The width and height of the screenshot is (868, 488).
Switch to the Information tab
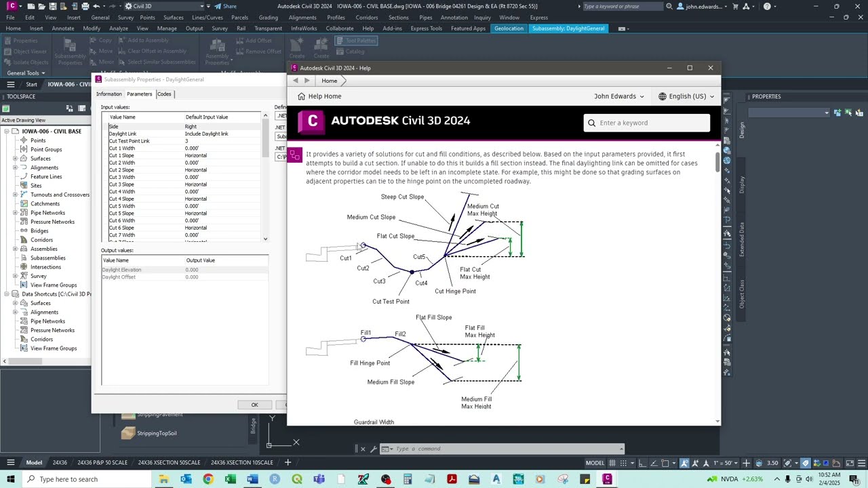click(108, 94)
